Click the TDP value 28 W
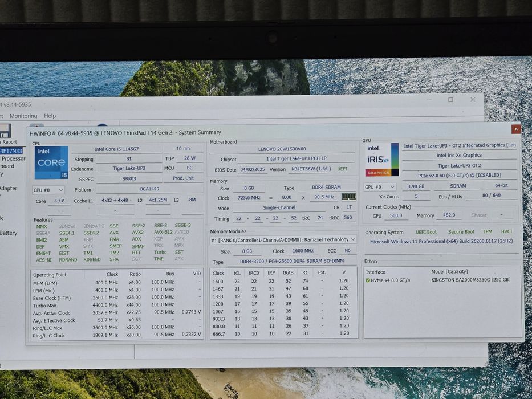532x399 pixels. point(190,158)
